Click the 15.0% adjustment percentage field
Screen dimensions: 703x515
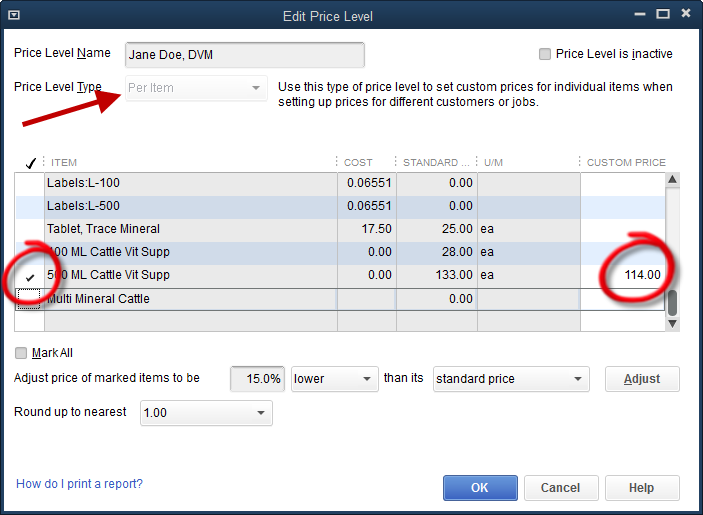click(257, 379)
